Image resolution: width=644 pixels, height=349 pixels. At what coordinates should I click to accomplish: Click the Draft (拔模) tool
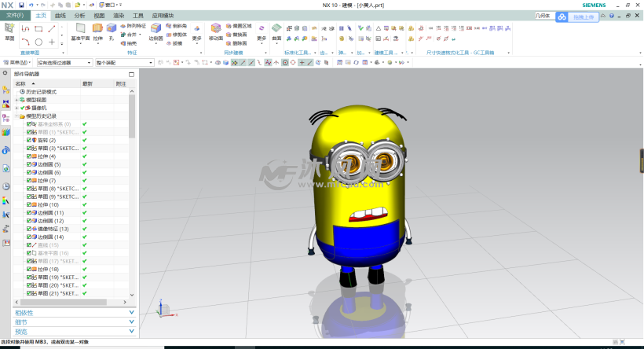[174, 43]
